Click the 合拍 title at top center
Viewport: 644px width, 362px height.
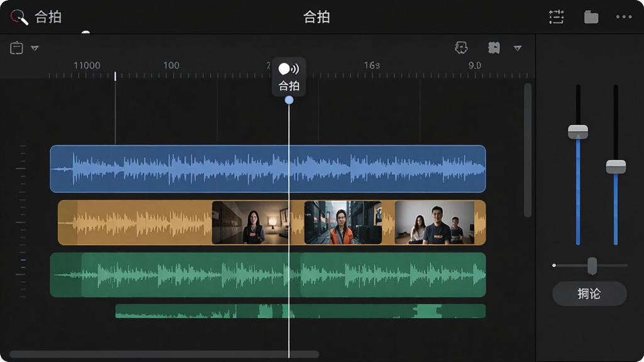(316, 17)
